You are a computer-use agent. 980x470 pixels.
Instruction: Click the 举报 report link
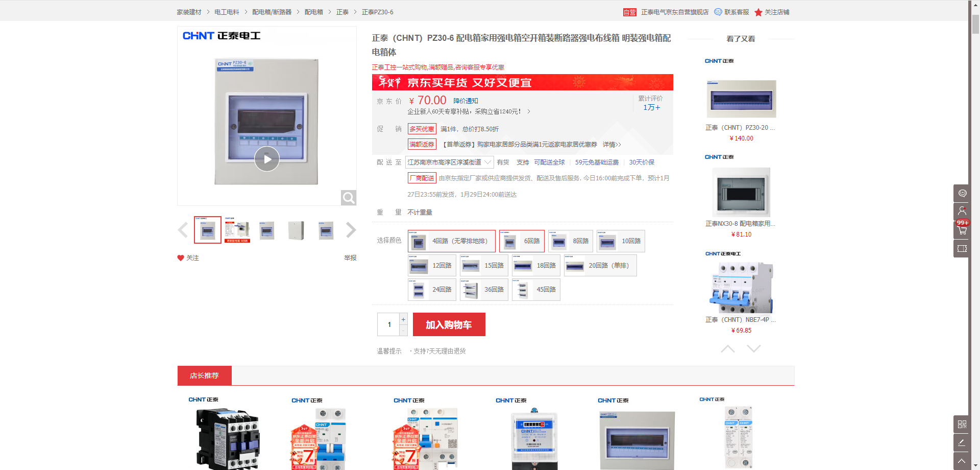[350, 258]
